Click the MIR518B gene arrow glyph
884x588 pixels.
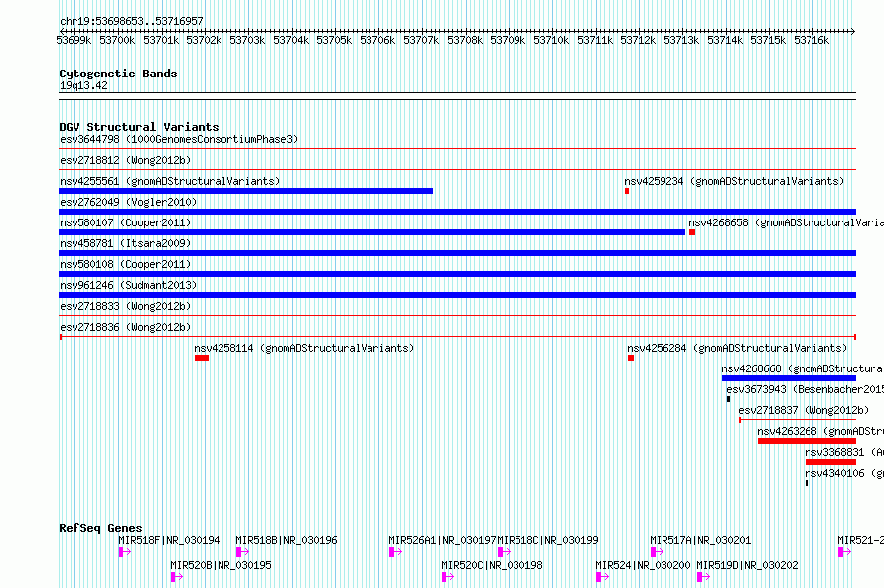pos(242,552)
